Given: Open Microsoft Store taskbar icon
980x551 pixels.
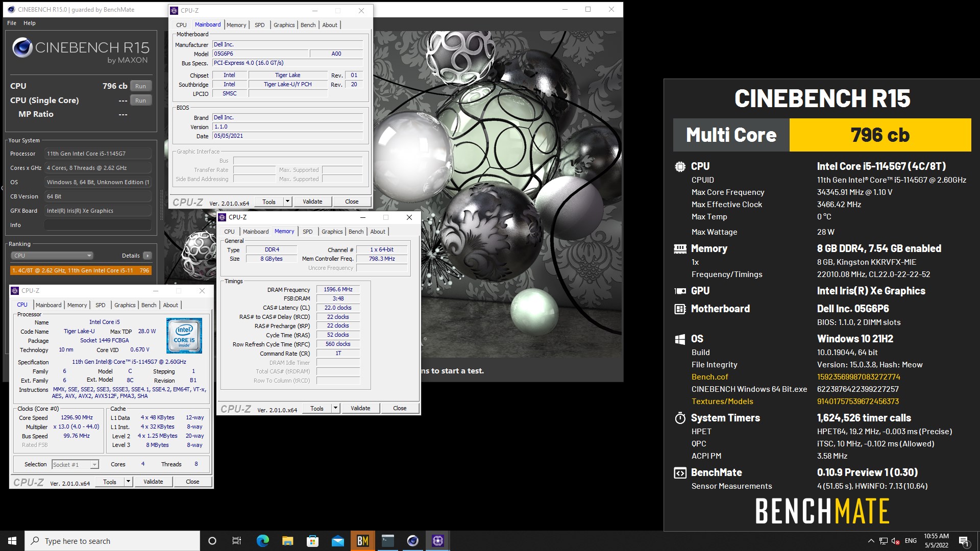Looking at the screenshot, I should (312, 541).
